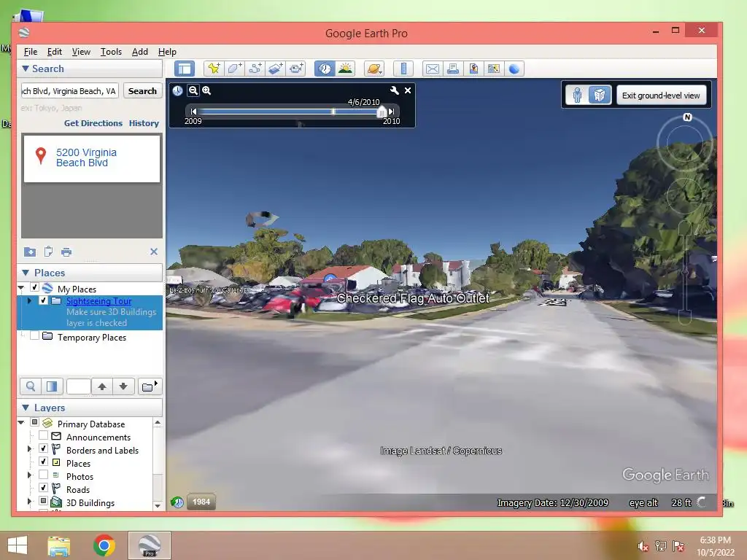Check the Temporary Places checkbox

(x=34, y=335)
